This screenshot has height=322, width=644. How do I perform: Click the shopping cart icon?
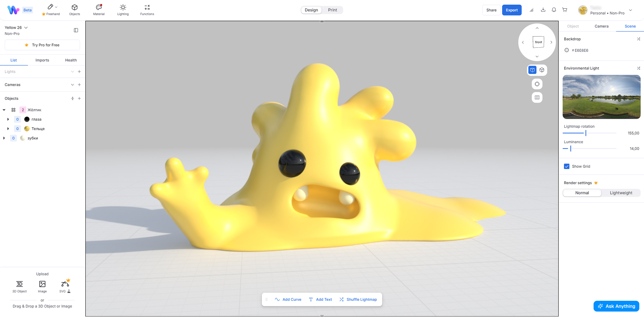[x=565, y=10]
